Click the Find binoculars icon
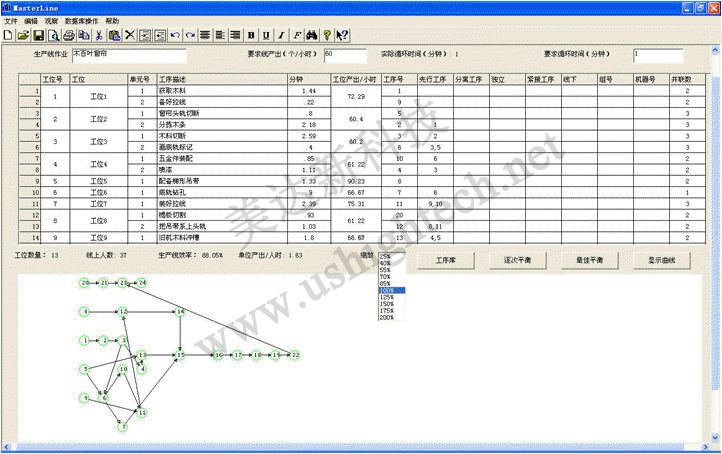This screenshot has height=454, width=722. coord(311,35)
